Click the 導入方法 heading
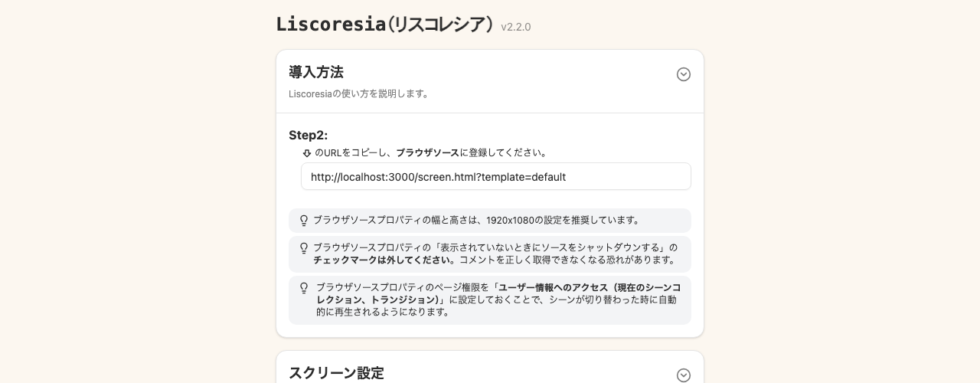Screen dimensions: 980x383 (x=316, y=72)
